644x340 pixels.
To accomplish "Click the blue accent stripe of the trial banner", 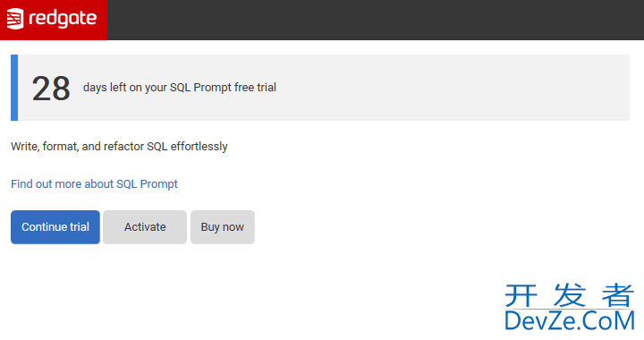I will click(14, 88).
